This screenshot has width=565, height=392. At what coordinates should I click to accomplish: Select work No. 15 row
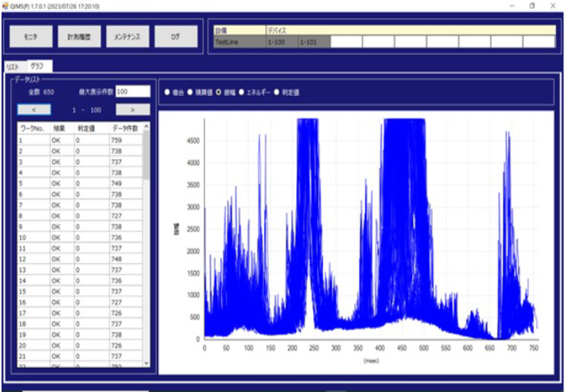[81, 291]
